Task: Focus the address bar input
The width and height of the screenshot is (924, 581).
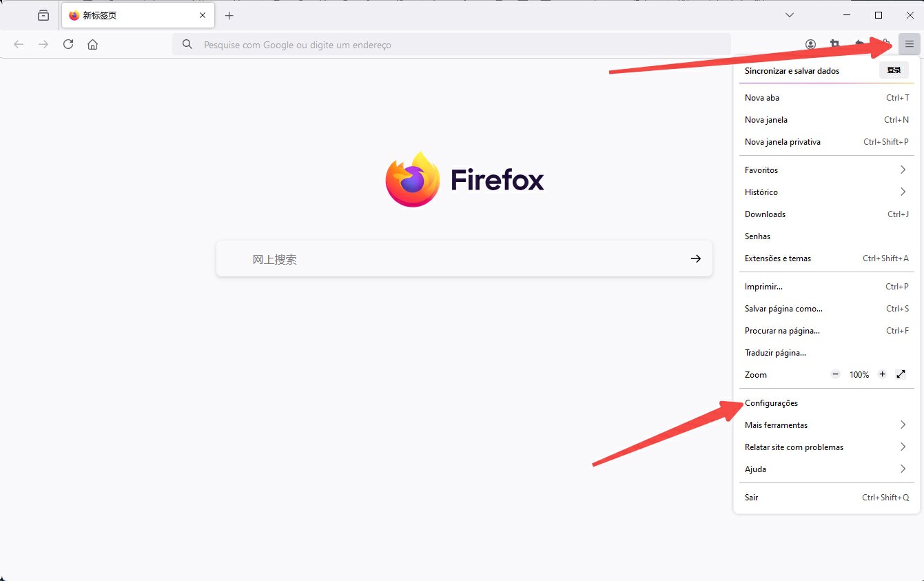Action: (x=451, y=44)
